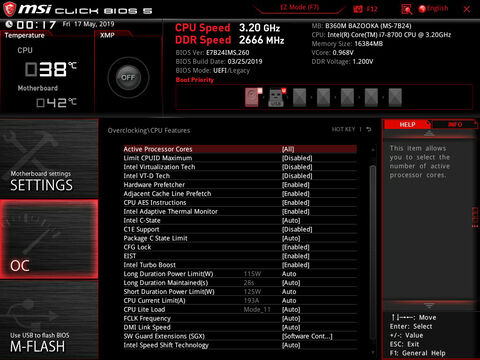Edit CPU Current Limit(A) Auto field
This screenshot has height=360, width=480.
289,301
